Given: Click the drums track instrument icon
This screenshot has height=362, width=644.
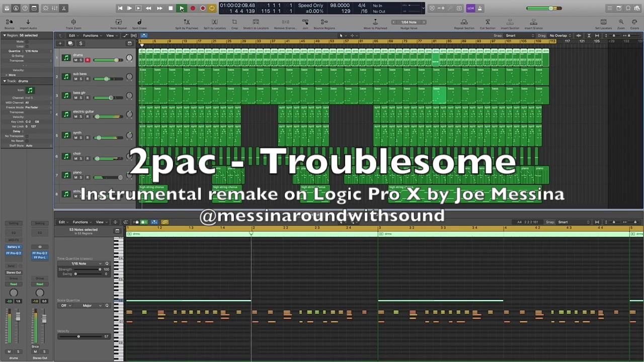Looking at the screenshot, I should (x=66, y=58).
